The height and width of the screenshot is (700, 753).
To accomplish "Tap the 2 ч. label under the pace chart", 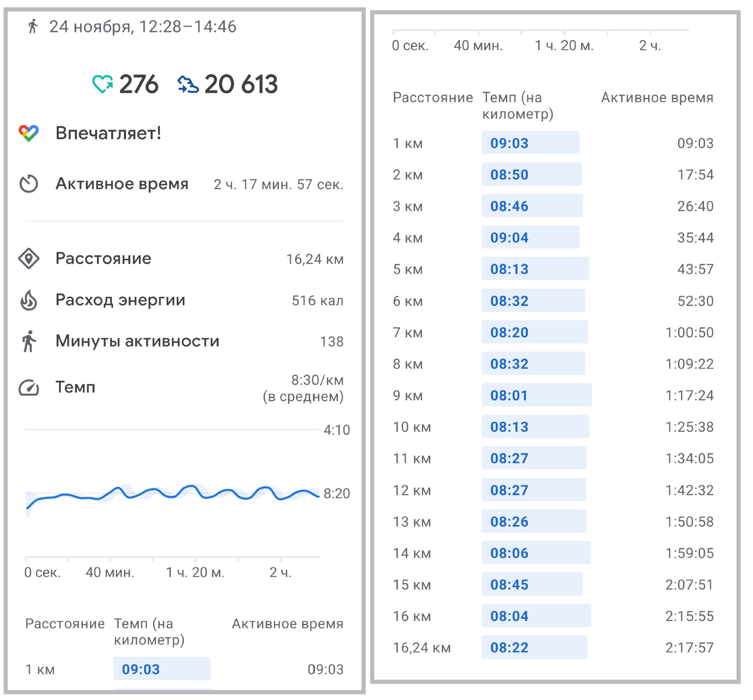I will click(x=281, y=572).
